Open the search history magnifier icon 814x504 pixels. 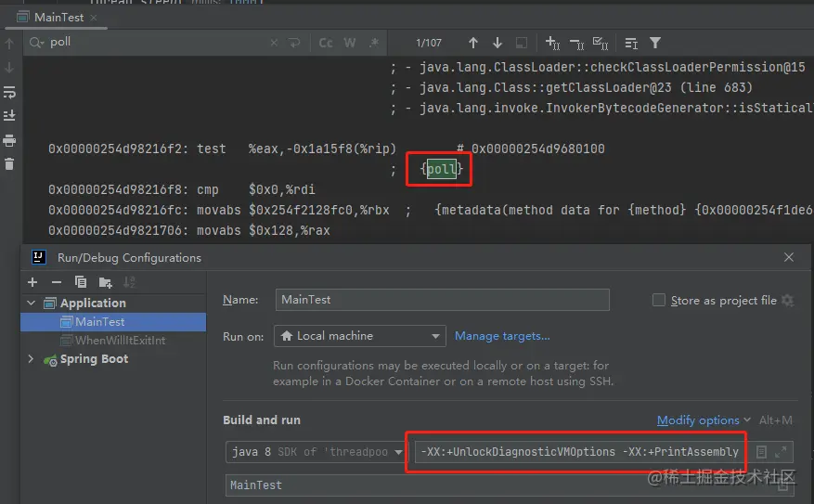[x=36, y=43]
